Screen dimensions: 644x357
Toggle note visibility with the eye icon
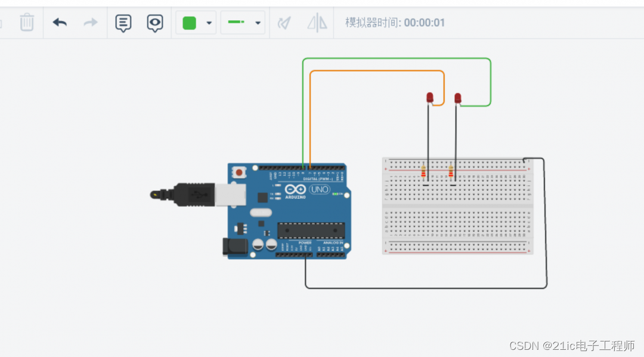pos(154,22)
